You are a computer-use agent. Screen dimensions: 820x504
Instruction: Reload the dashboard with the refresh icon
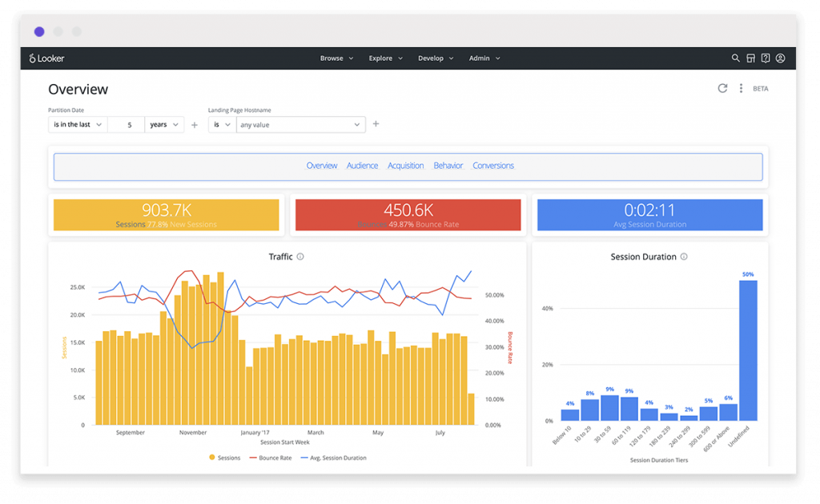point(722,88)
